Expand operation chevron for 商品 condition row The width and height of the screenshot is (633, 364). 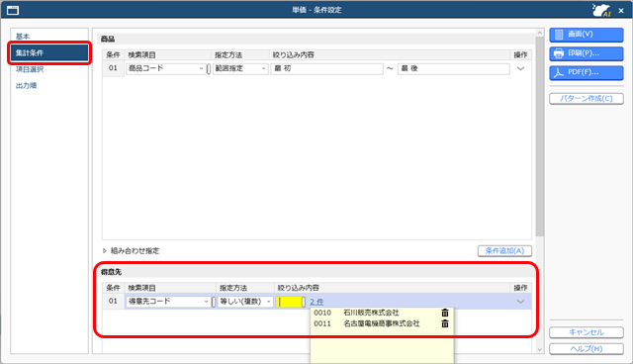click(521, 68)
